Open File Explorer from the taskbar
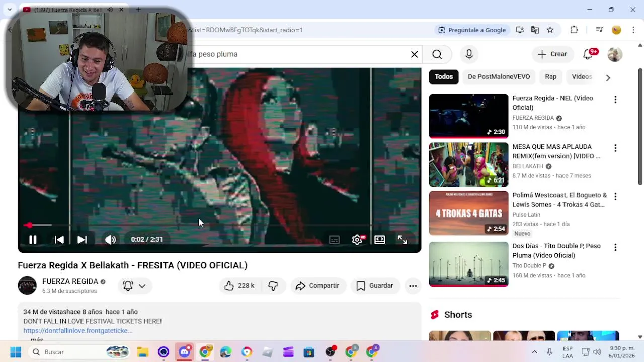 pyautogui.click(x=142, y=352)
